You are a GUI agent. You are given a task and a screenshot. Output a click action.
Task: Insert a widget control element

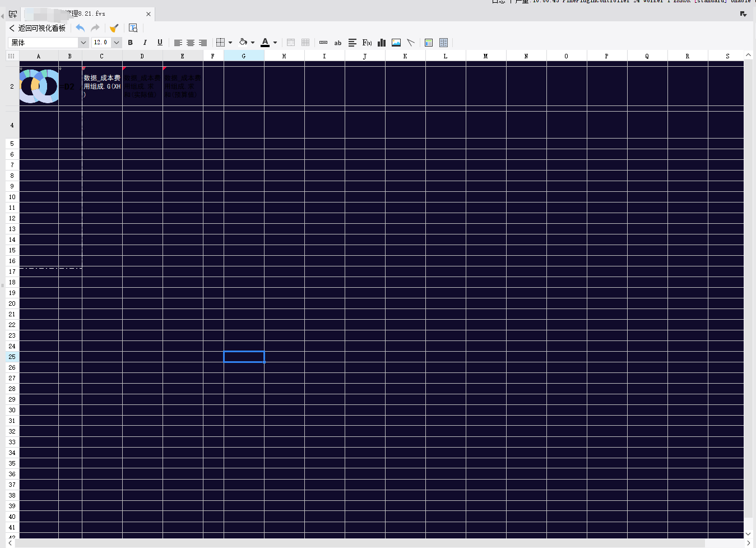point(323,43)
